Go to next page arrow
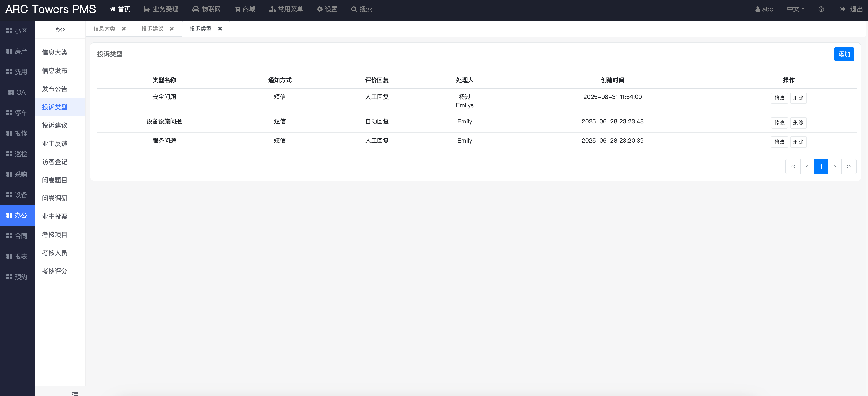 tap(834, 166)
